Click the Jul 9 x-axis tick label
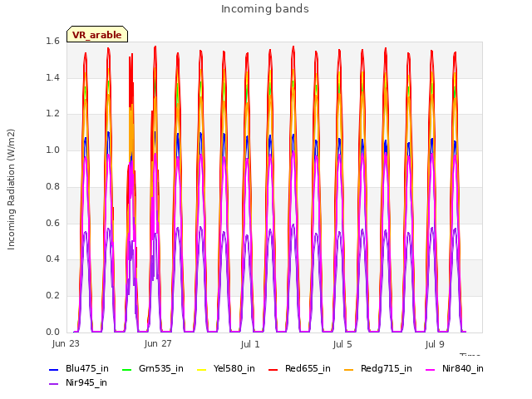This screenshot has width=532, height=399. (x=435, y=344)
